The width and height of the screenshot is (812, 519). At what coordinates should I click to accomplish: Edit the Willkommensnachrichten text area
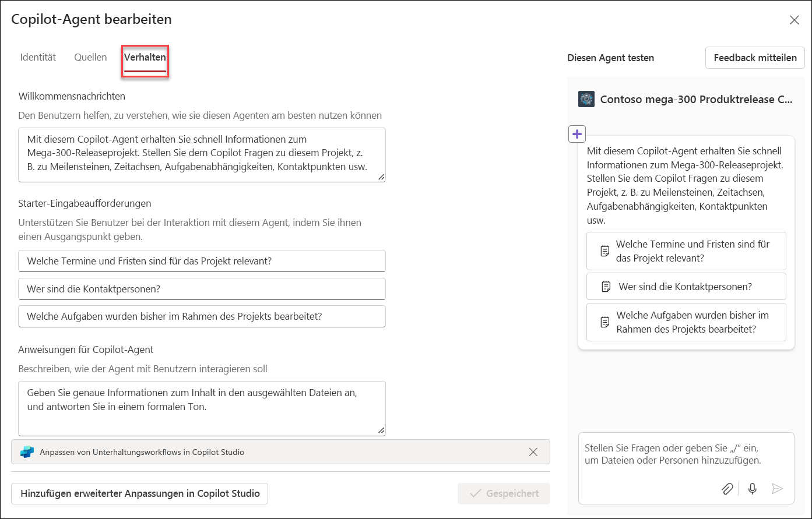[202, 154]
